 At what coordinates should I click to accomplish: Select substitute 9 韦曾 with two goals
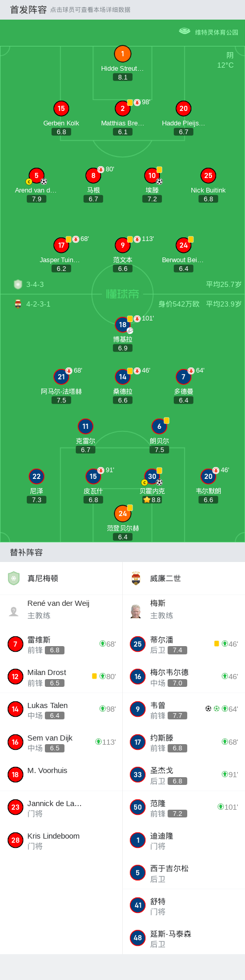click(x=184, y=709)
